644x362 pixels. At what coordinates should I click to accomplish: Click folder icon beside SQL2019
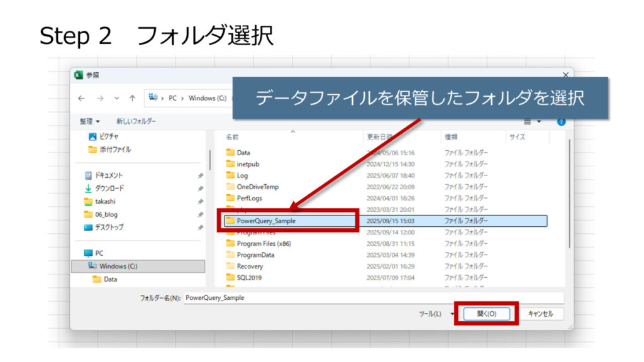tap(230, 277)
